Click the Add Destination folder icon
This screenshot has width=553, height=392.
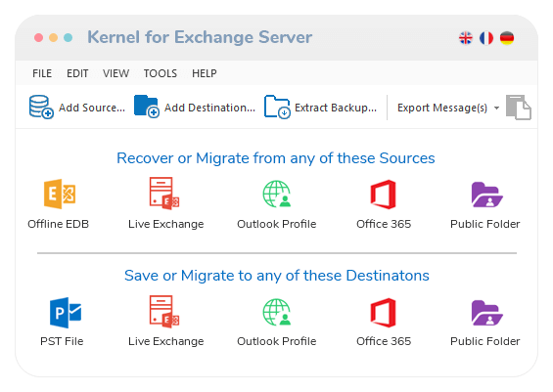click(x=147, y=107)
